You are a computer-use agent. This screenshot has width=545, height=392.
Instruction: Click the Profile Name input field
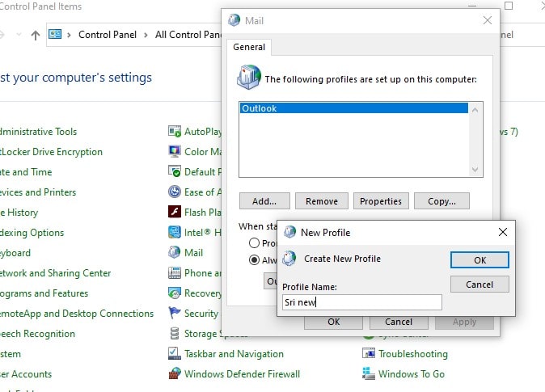point(361,302)
